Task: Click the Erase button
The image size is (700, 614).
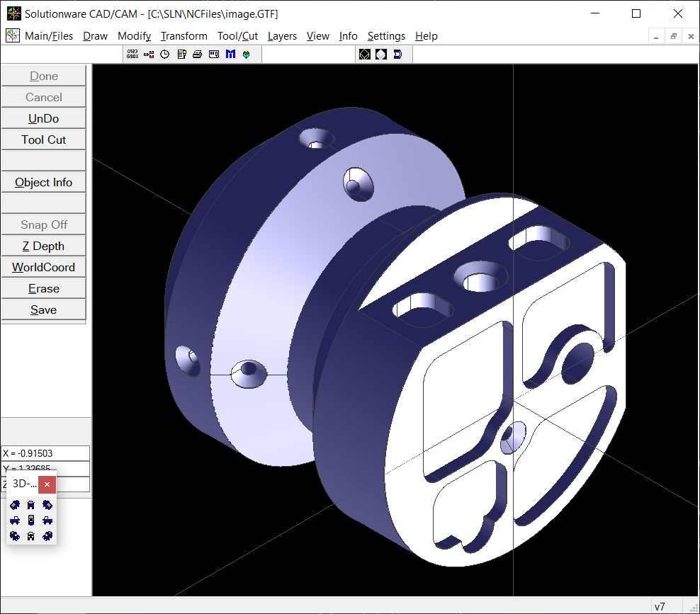Action: [43, 289]
